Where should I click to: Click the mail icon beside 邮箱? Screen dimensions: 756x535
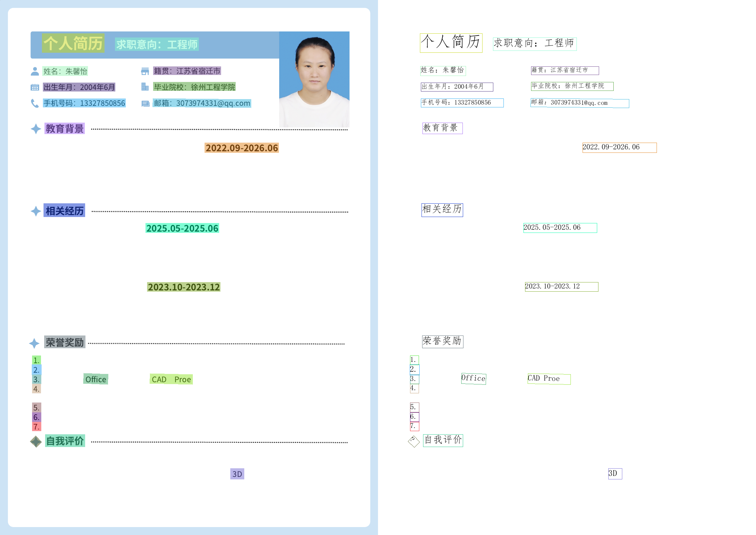pyautogui.click(x=145, y=104)
